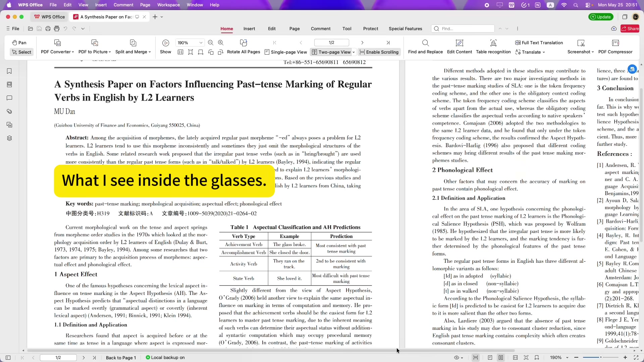Toggle Enable Scrolling
This screenshot has height=362, width=644.
click(x=379, y=52)
